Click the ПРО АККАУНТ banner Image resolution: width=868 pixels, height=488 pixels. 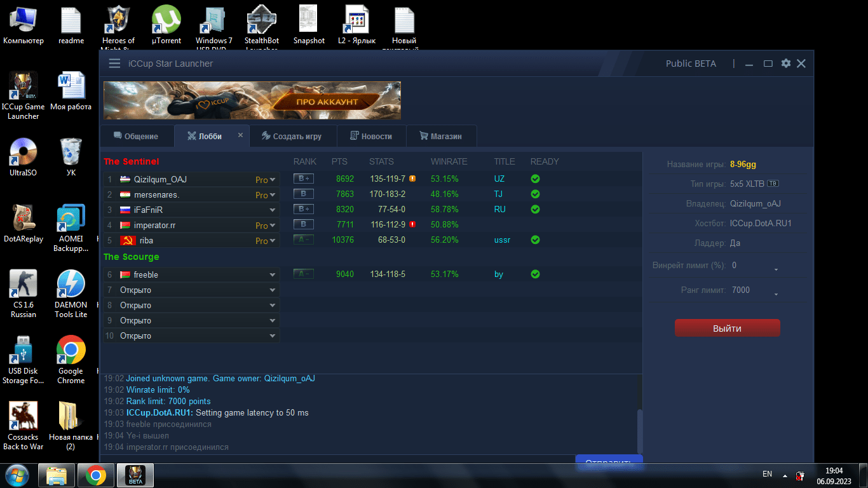coord(252,100)
